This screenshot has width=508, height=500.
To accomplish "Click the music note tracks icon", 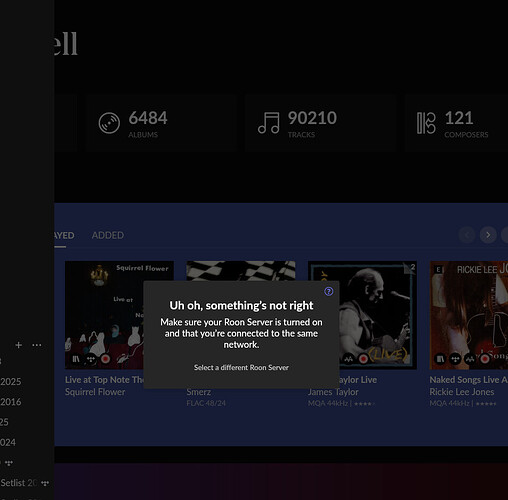I will tap(269, 123).
